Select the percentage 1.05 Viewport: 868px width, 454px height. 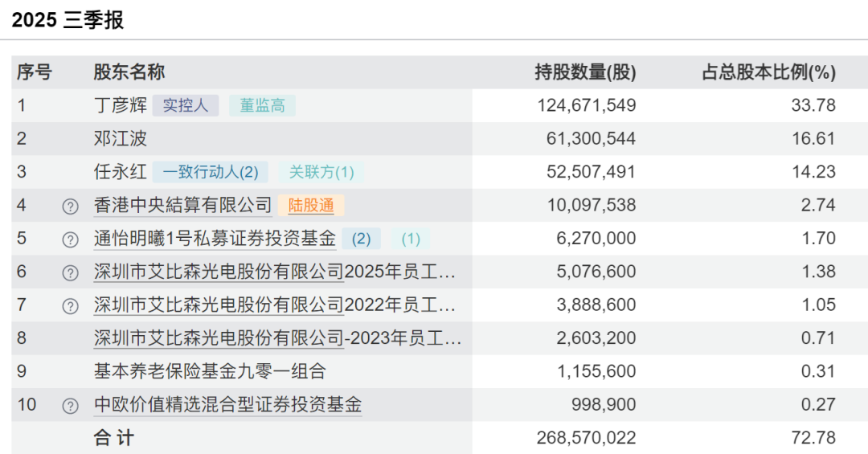click(819, 305)
